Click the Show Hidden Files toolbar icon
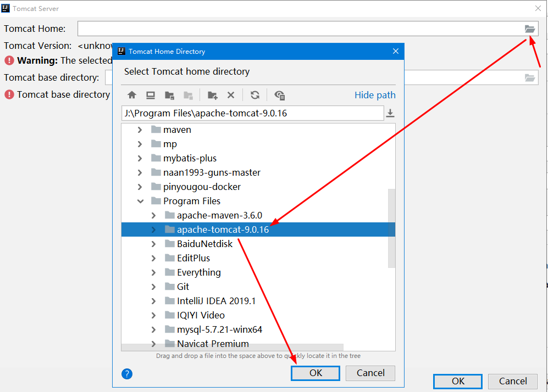 [280, 95]
